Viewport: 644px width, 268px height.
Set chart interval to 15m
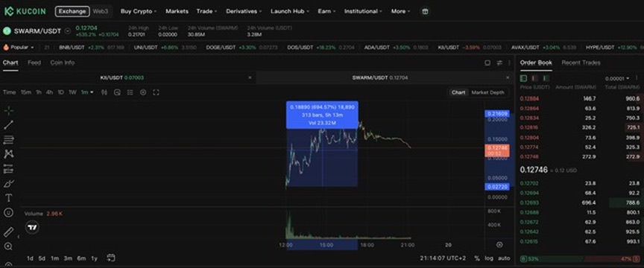point(26,92)
